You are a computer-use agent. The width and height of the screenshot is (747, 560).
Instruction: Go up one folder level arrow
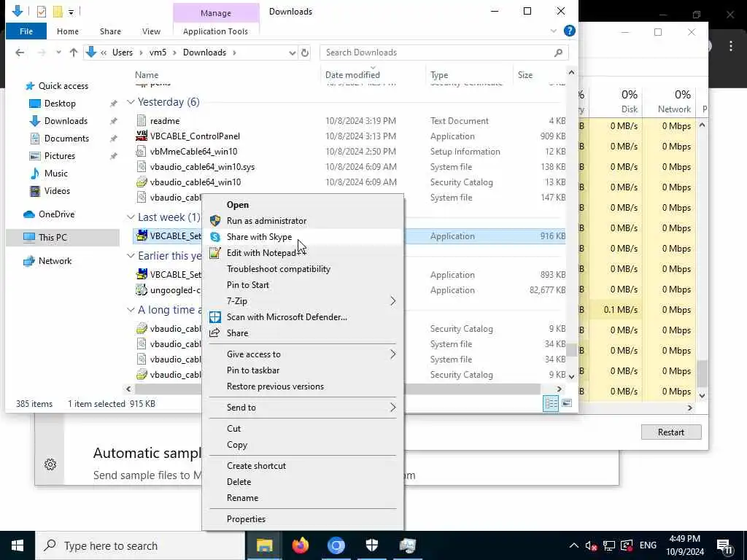point(74,52)
